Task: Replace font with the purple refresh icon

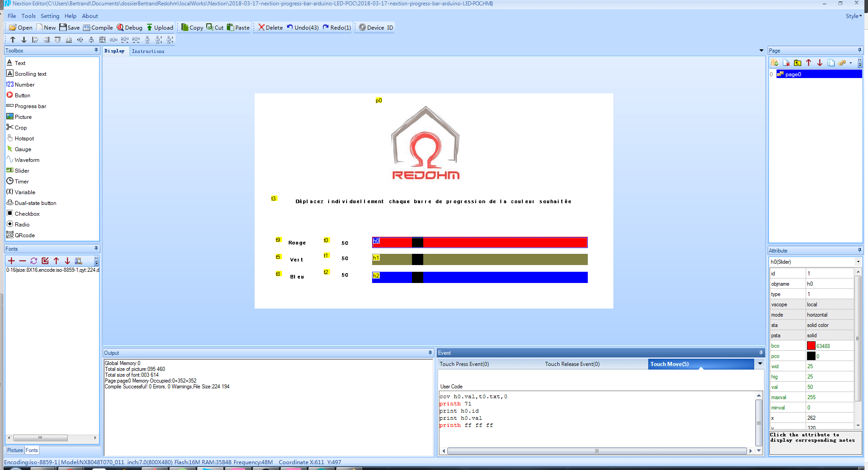Action: pos(34,261)
